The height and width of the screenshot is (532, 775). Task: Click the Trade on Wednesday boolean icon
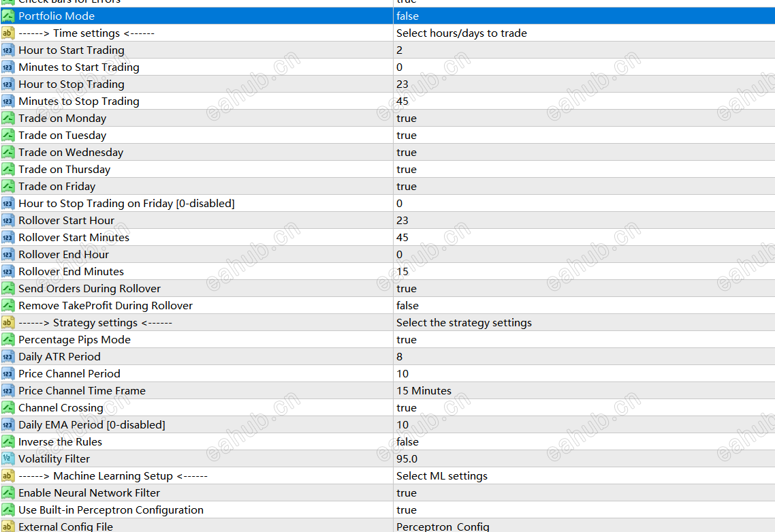pyautogui.click(x=8, y=153)
